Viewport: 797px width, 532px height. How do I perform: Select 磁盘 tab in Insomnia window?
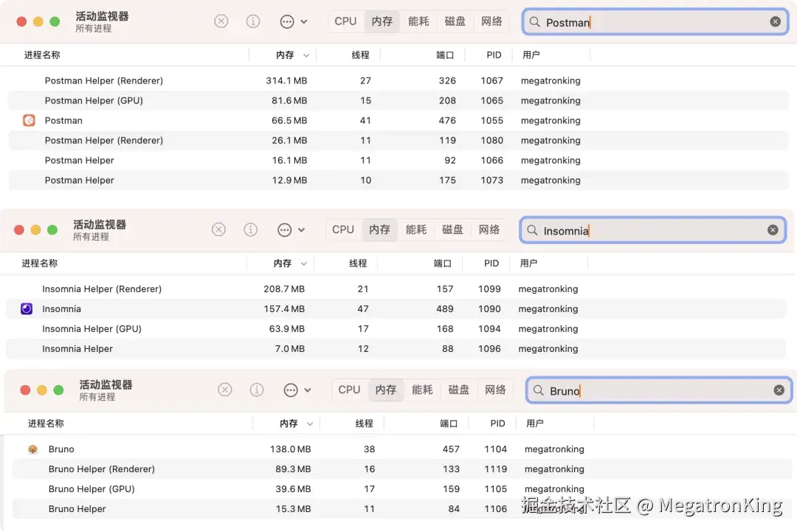point(452,229)
